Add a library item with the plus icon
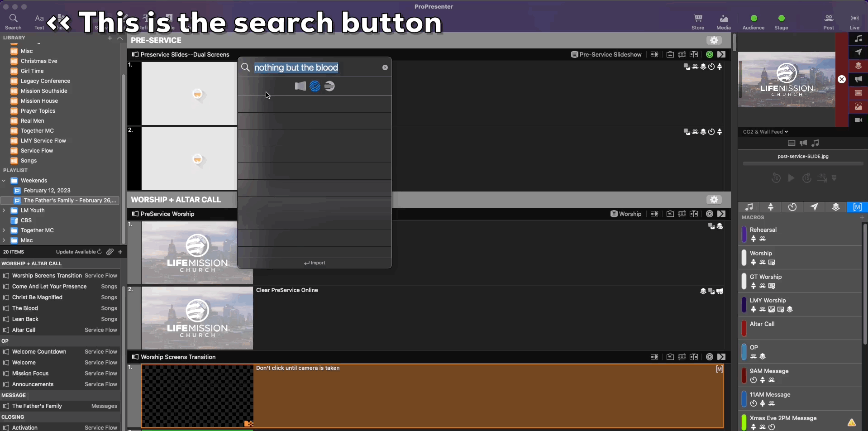Image resolution: width=868 pixels, height=431 pixels. pyautogui.click(x=110, y=38)
